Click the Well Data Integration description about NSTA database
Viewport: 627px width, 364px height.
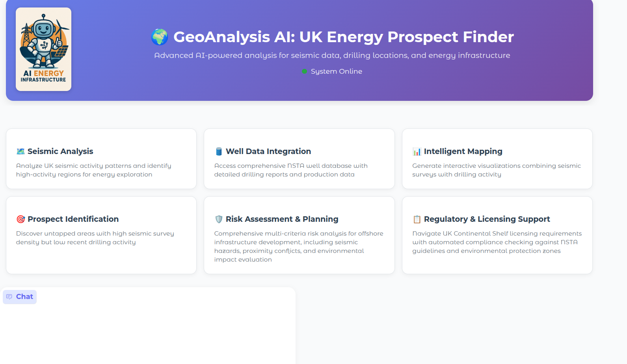tap(291, 170)
